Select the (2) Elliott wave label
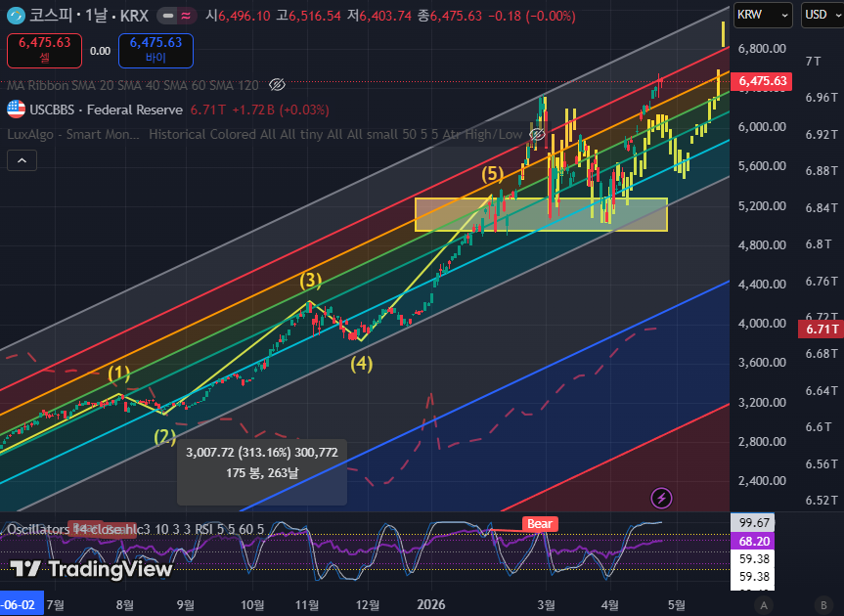 pyautogui.click(x=164, y=437)
